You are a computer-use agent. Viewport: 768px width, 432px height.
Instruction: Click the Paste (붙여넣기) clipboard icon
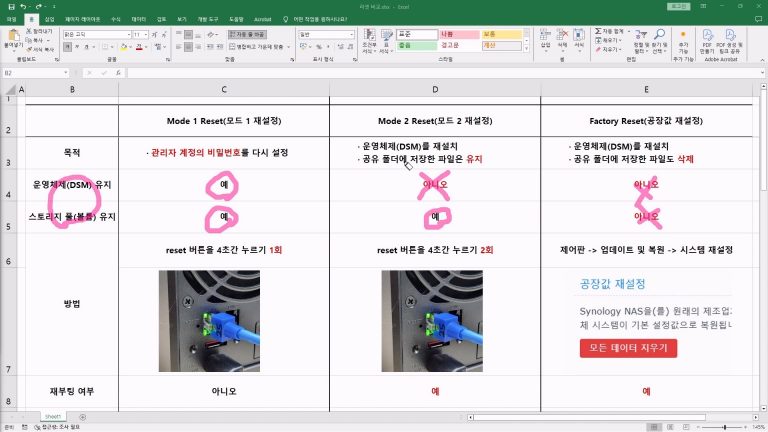pos(13,35)
